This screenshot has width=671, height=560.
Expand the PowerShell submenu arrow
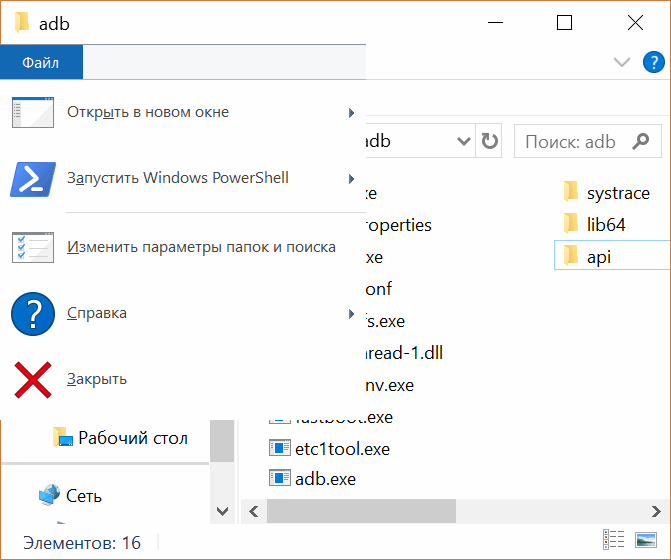point(351,179)
